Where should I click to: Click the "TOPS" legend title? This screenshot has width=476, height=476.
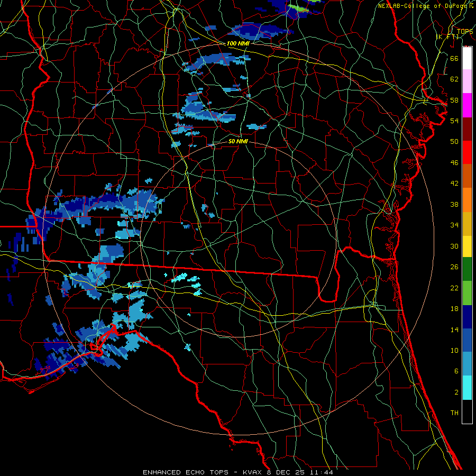coord(465,31)
